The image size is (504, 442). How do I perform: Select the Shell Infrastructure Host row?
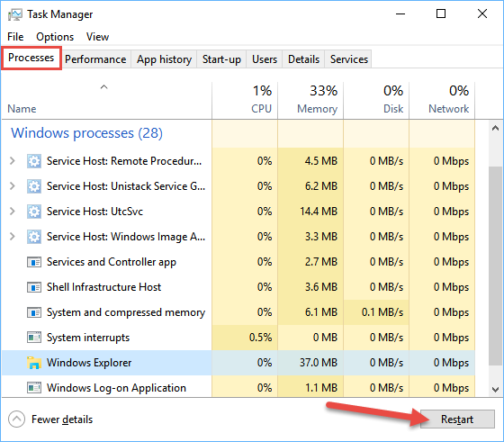238,287
